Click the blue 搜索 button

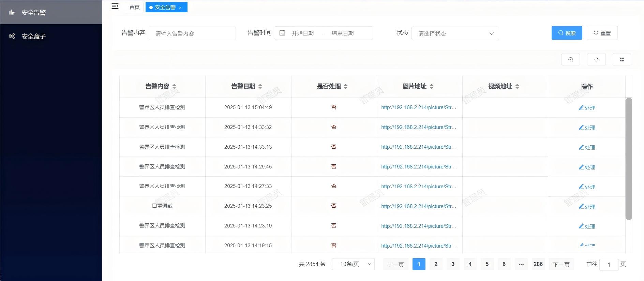pyautogui.click(x=567, y=33)
